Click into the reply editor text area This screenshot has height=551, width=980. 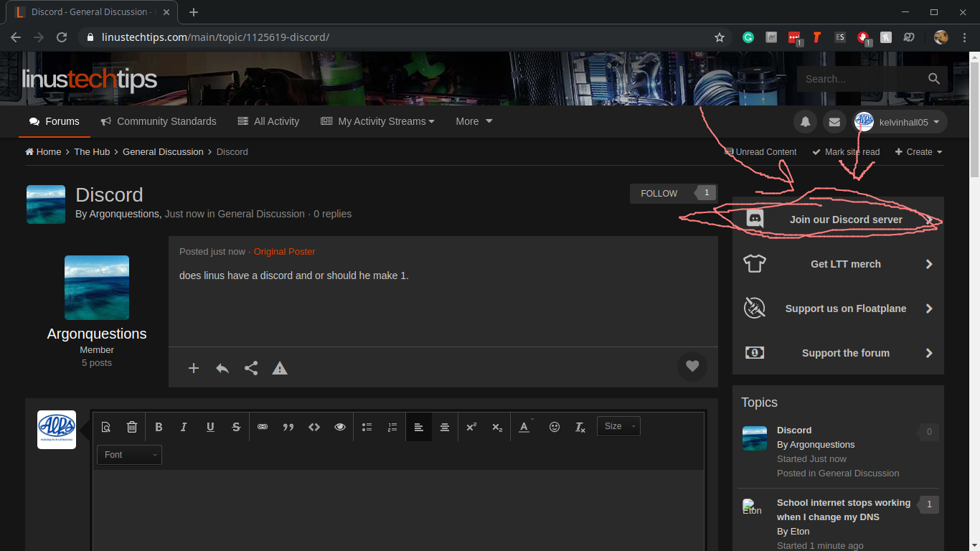pyautogui.click(x=398, y=510)
